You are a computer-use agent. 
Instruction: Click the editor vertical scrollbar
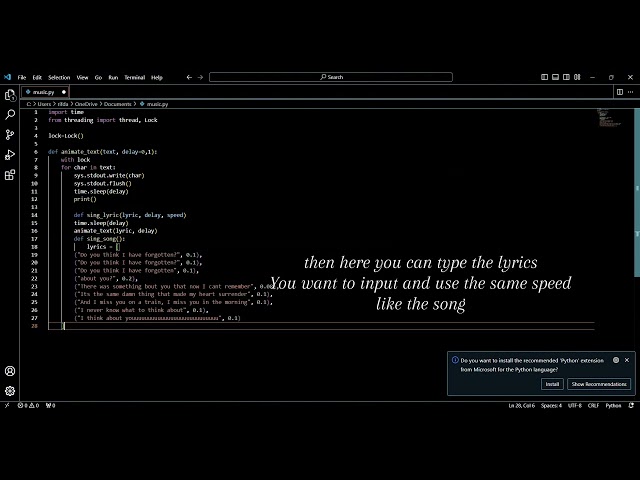637,192
